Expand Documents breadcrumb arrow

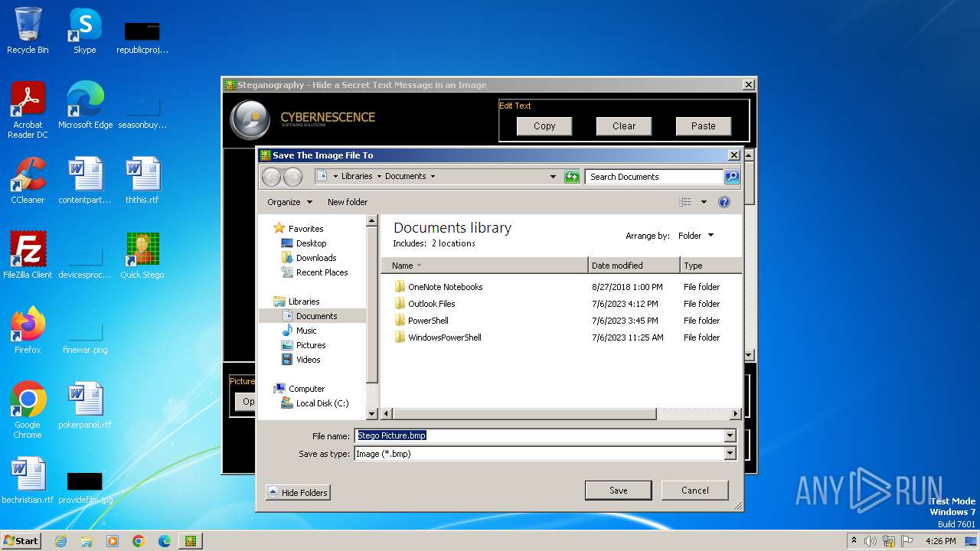(433, 176)
